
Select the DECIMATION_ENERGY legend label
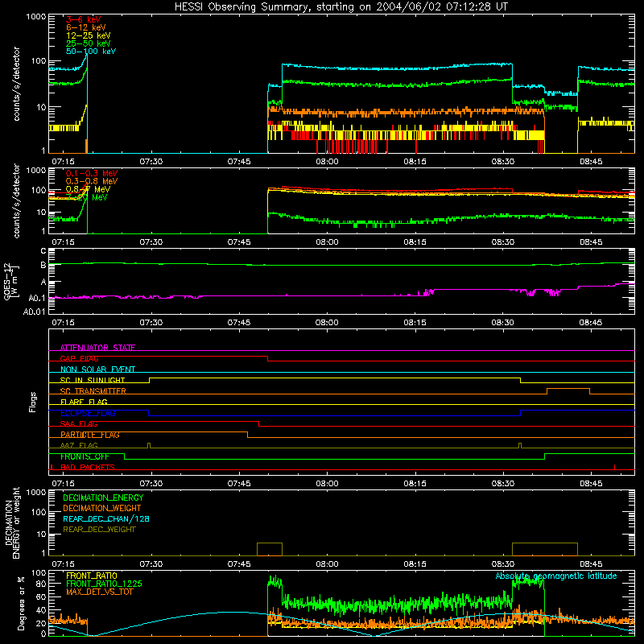click(103, 497)
